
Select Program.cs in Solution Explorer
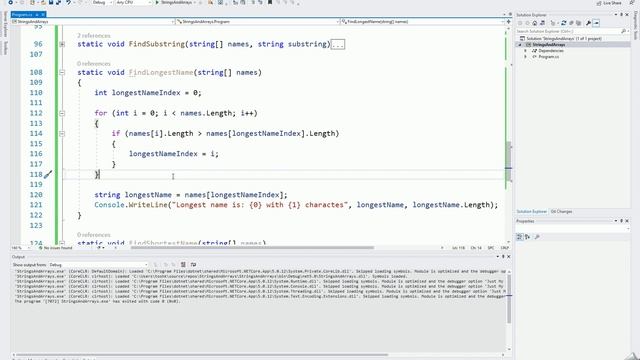click(548, 57)
